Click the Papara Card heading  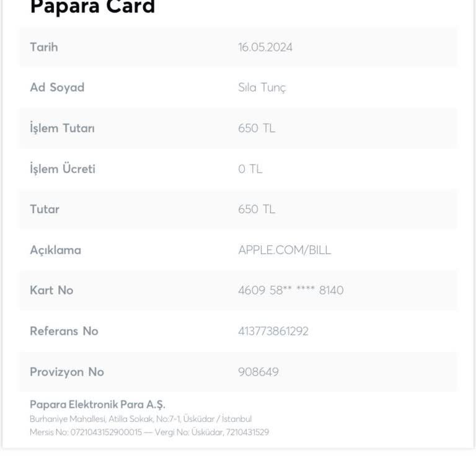point(92,7)
